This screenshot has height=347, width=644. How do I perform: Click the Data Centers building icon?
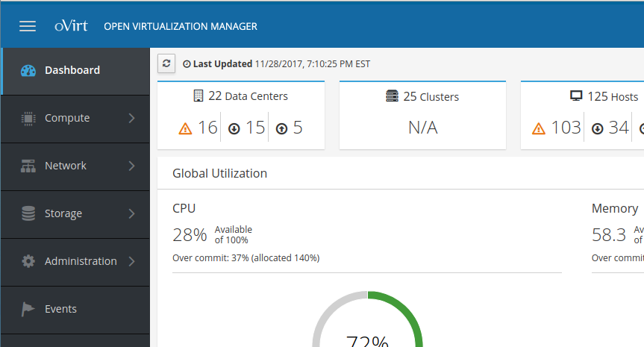[x=198, y=96]
